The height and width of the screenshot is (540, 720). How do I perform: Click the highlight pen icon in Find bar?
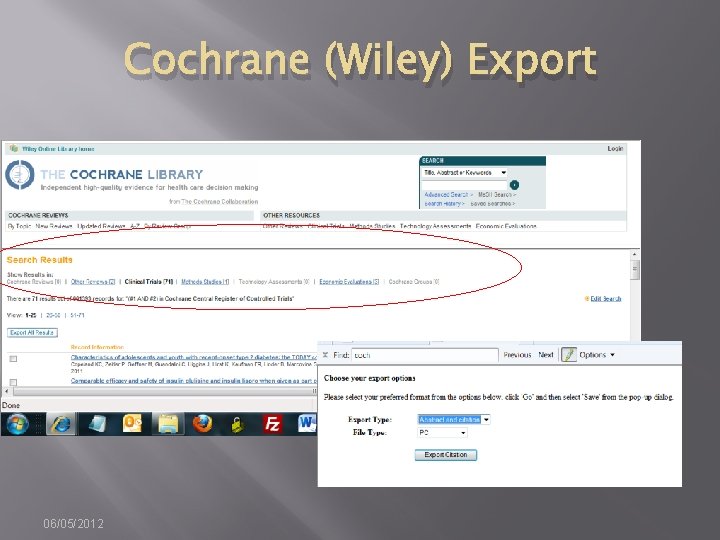coord(568,355)
